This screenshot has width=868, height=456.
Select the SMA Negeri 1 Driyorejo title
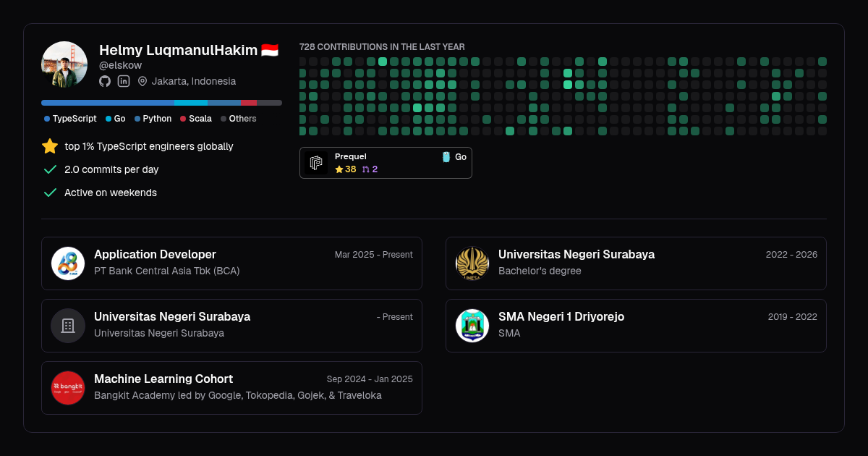point(561,317)
